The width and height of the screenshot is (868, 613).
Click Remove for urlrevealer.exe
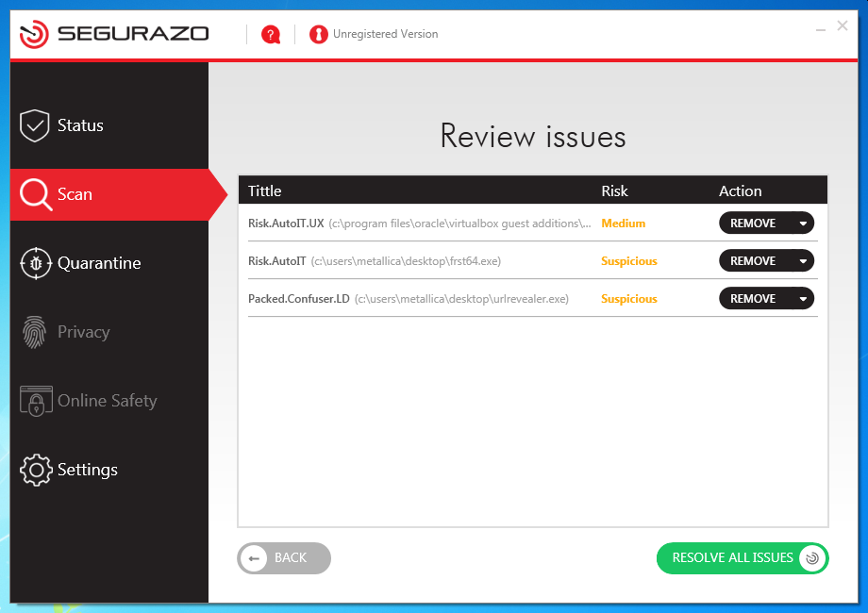753,299
